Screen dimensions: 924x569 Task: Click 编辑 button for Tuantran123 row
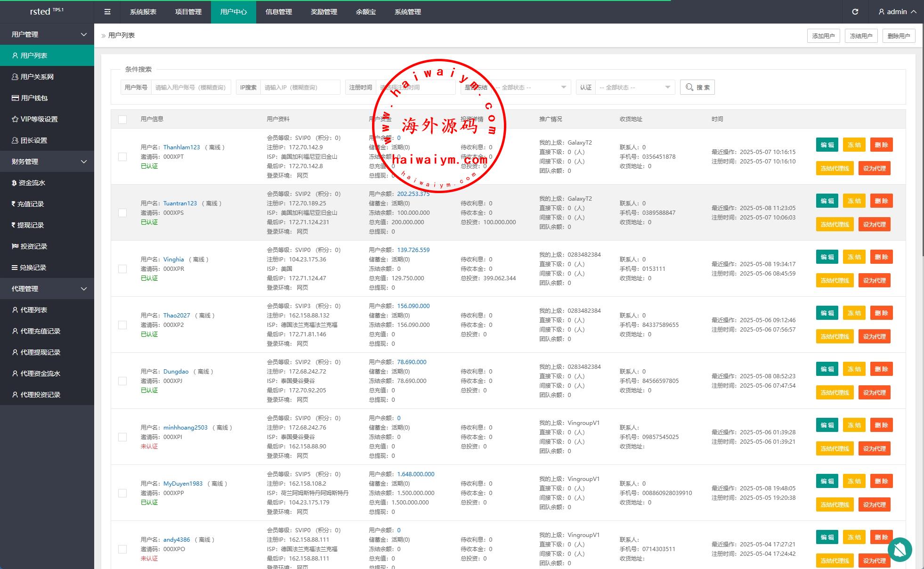(x=827, y=201)
